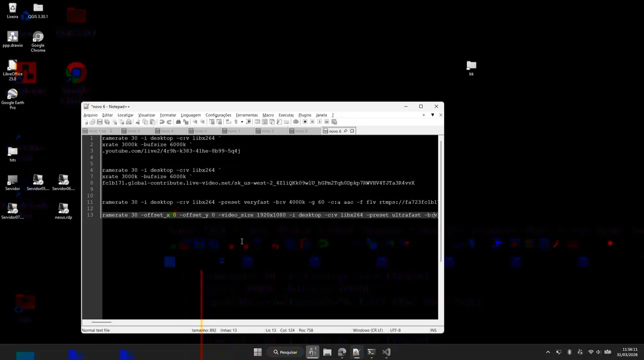Toggle the file Monitoring (eye) icon

(x=296, y=122)
